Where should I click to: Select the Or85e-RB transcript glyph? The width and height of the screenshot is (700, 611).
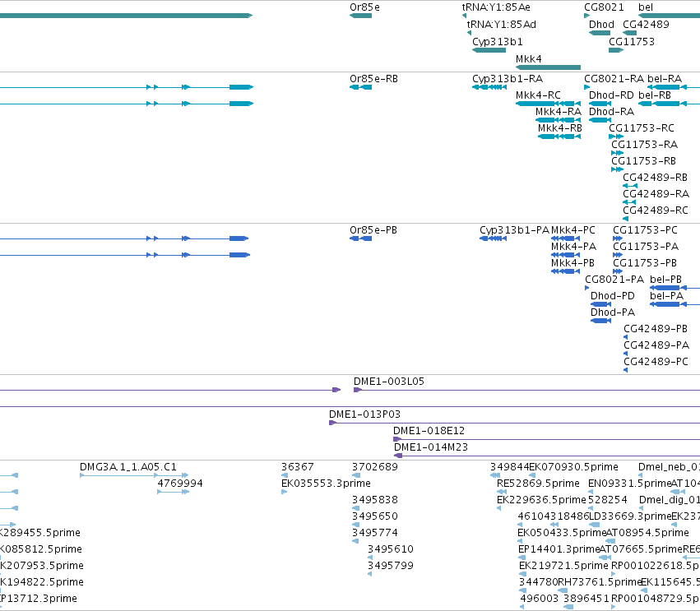tap(361, 87)
